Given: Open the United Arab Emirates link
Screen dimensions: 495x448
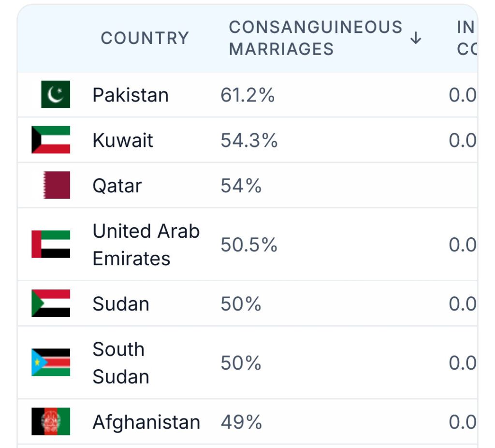Looking at the screenshot, I should coord(146,245).
